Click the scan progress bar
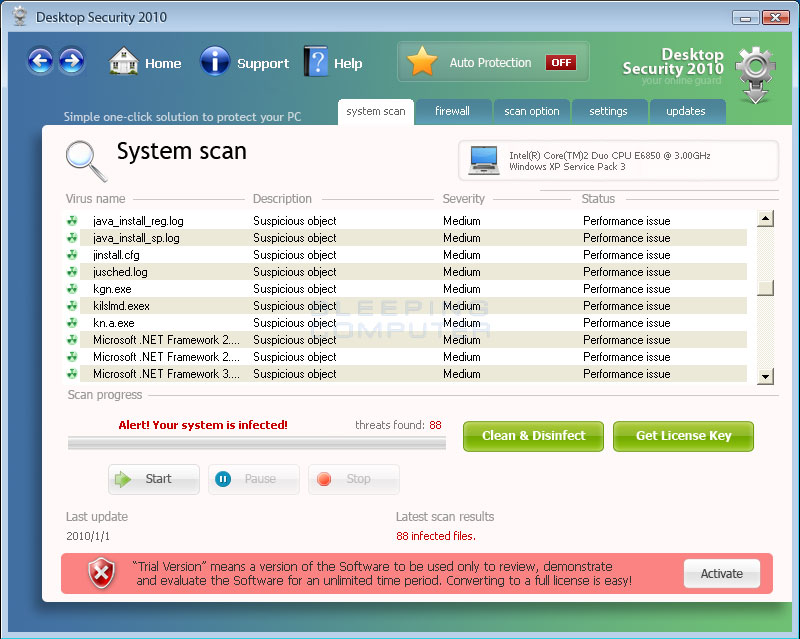Image resolution: width=800 pixels, height=639 pixels. 257,442
